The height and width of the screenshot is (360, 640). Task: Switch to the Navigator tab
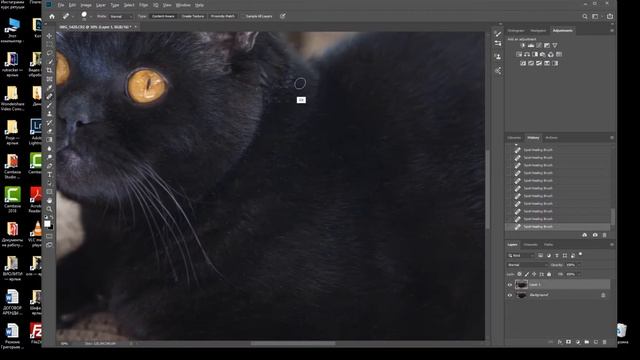(x=538, y=31)
